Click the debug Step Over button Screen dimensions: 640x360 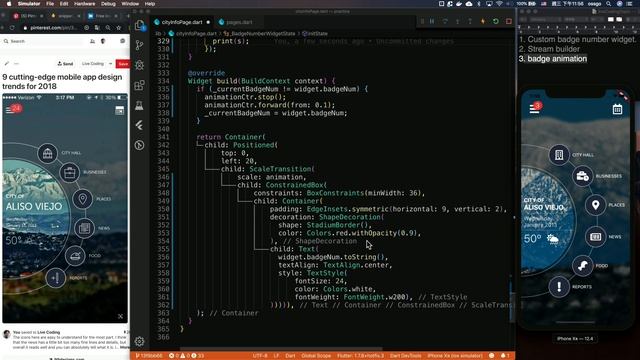click(445, 21)
